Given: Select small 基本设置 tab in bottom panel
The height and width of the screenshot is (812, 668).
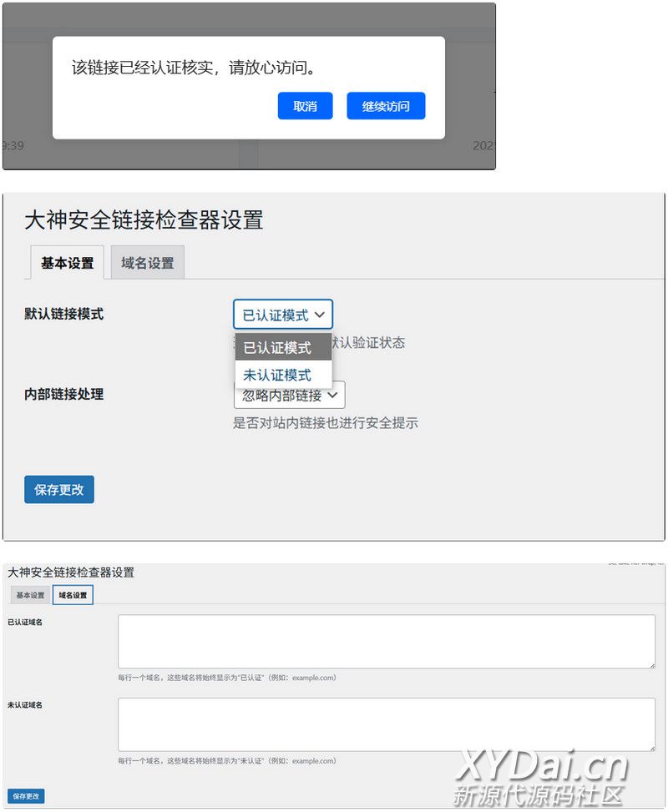Looking at the screenshot, I should (30, 595).
